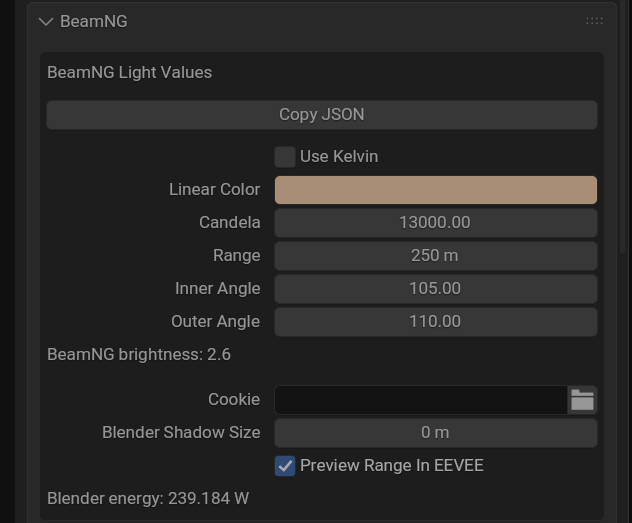The height and width of the screenshot is (523, 632).
Task: Select the Candela value field 13000.00
Action: [x=436, y=223]
